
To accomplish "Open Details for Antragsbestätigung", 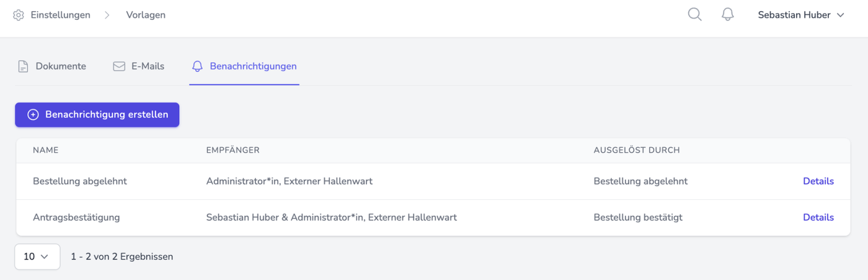I will point(818,217).
